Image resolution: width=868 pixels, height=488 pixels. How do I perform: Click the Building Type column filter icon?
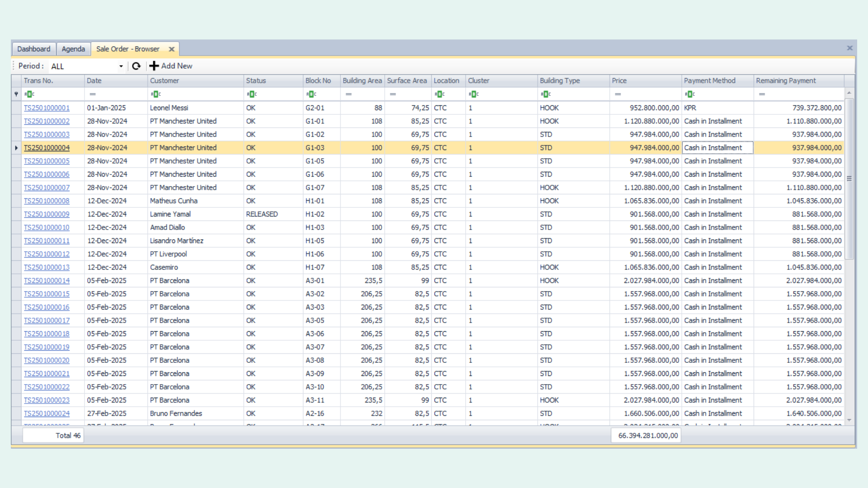point(545,94)
